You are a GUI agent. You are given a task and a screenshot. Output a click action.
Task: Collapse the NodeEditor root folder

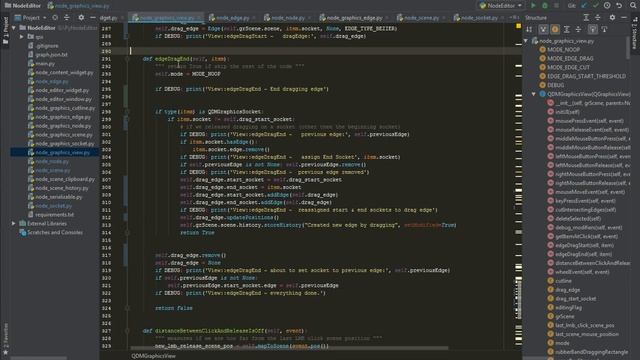[14, 28]
